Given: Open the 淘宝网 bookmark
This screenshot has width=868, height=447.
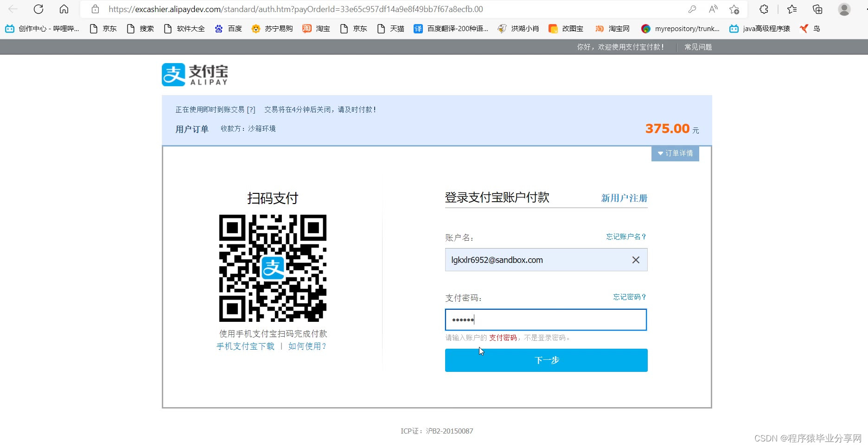Looking at the screenshot, I should tap(613, 29).
